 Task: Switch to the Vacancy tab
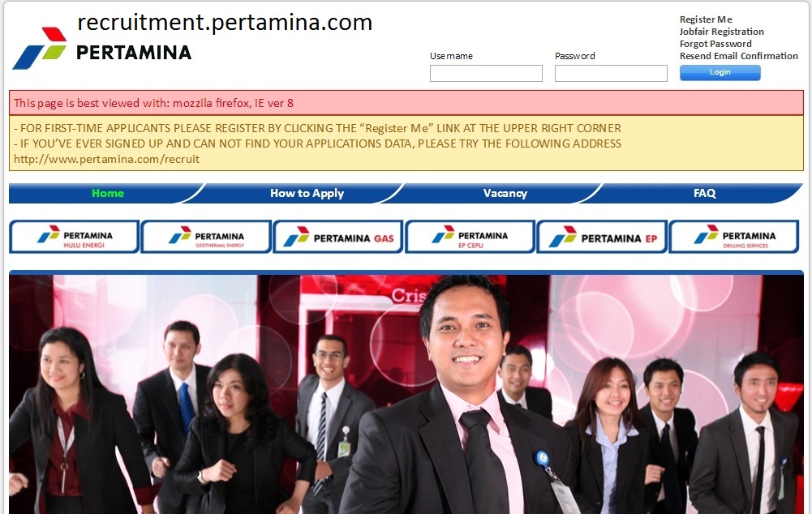pyautogui.click(x=505, y=193)
